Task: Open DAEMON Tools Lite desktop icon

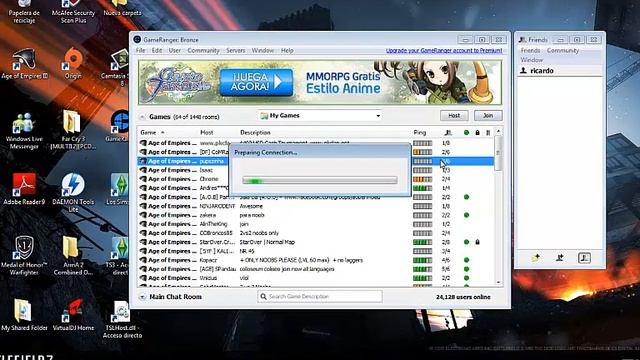Action: pyautogui.click(x=73, y=193)
